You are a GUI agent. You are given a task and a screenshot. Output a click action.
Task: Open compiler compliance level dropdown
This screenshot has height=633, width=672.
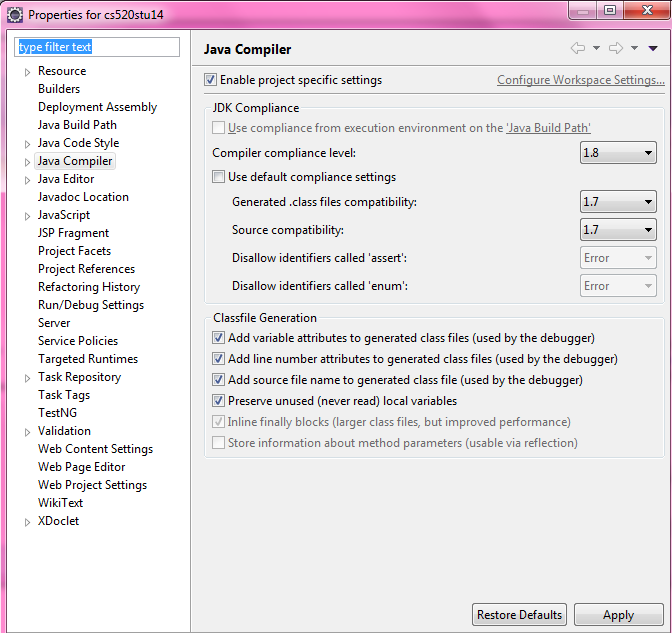click(618, 153)
